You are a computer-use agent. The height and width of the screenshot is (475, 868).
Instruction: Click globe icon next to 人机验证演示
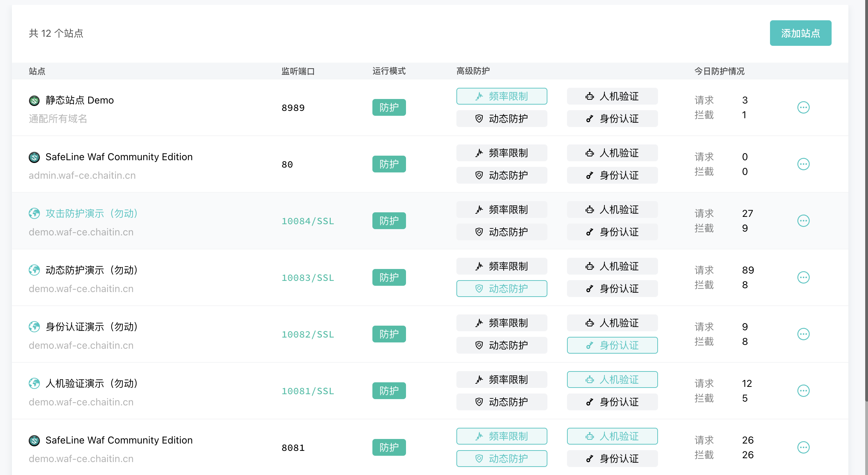click(34, 383)
